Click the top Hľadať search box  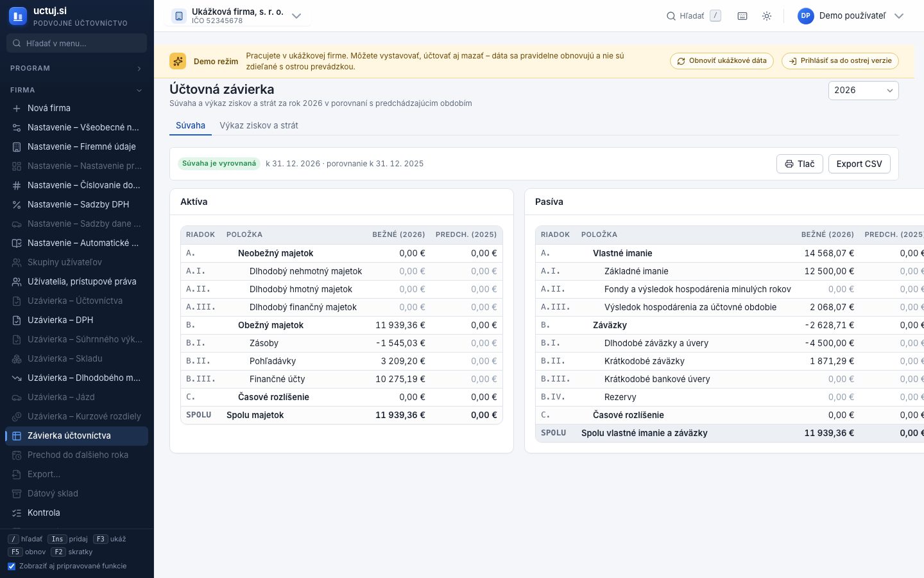[x=694, y=16]
